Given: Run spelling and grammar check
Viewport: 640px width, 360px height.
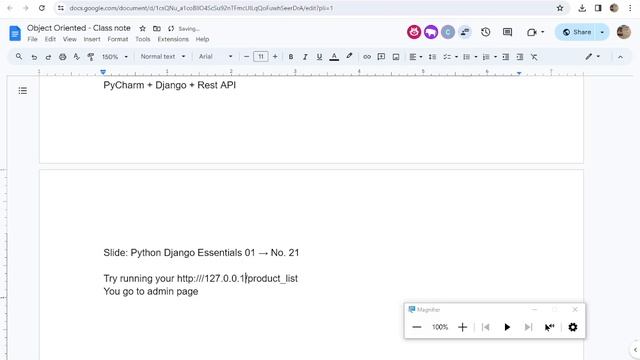Looking at the screenshot, I should 77,57.
